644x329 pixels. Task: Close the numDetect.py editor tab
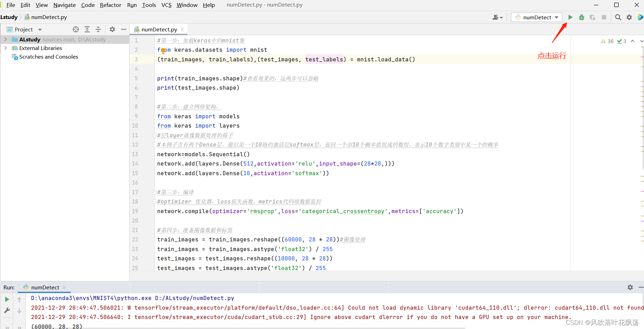pyautogui.click(x=182, y=29)
